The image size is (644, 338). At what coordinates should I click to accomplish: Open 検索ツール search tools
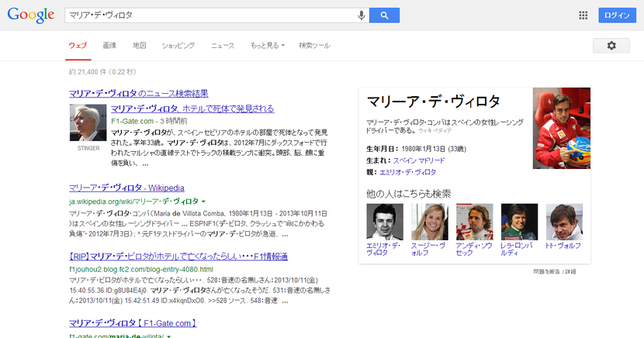coord(314,46)
